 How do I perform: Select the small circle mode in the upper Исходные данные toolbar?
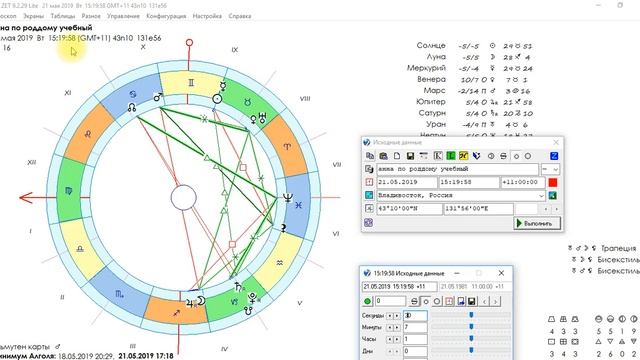pyautogui.click(x=516, y=156)
